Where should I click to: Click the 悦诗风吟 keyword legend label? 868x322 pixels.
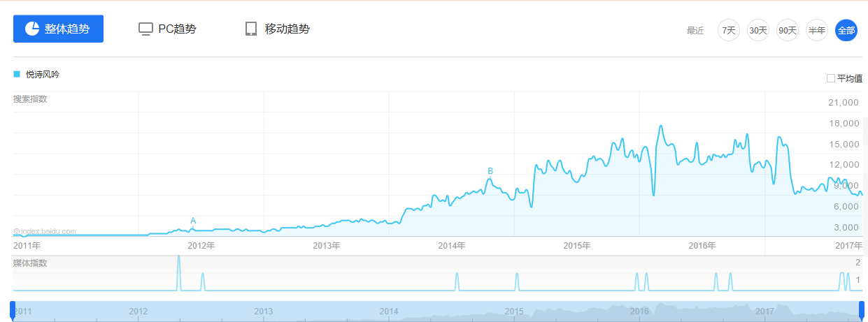click(x=43, y=74)
